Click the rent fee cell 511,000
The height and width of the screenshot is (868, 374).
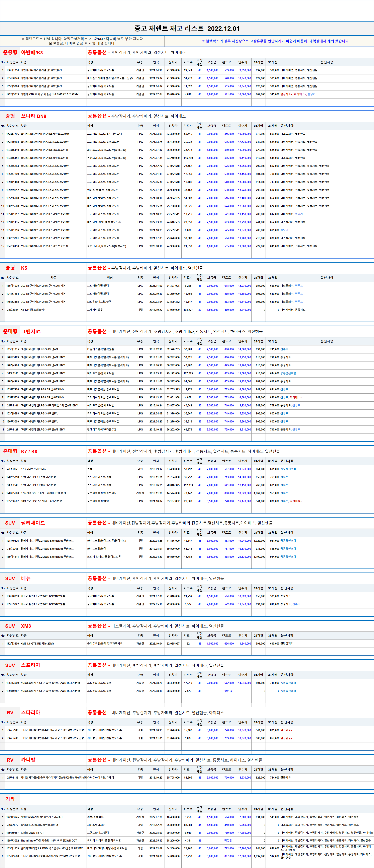pyautogui.click(x=229, y=94)
